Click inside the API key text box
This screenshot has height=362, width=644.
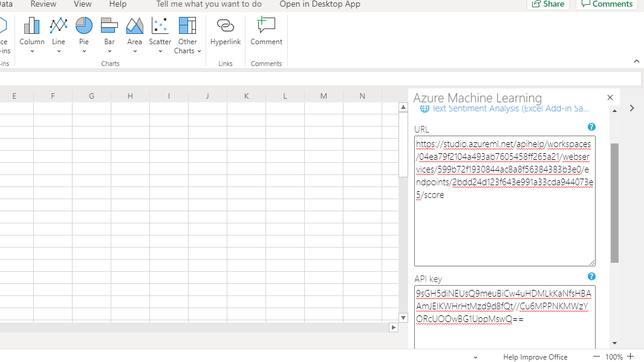click(505, 317)
